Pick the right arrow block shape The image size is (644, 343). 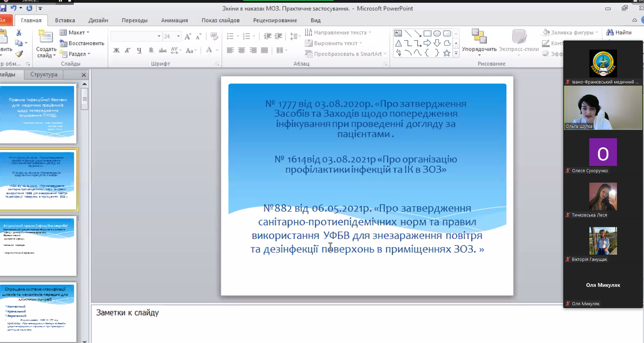click(x=427, y=43)
